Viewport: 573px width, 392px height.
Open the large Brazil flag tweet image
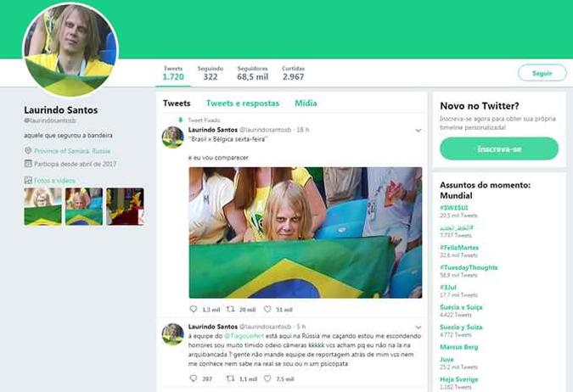pos(306,232)
